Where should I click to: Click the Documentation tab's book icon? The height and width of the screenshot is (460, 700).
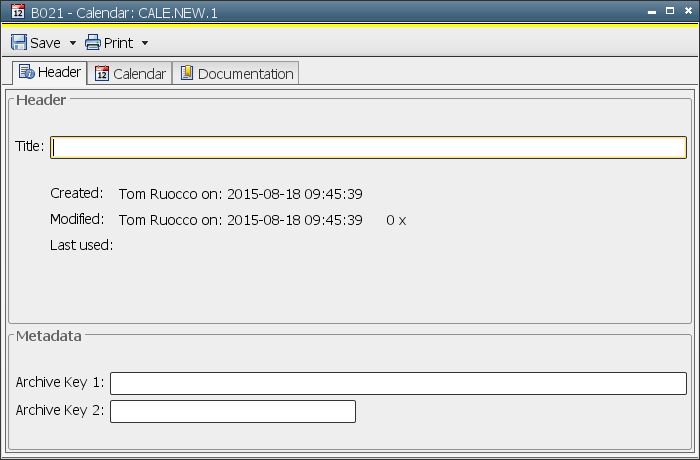(186, 73)
